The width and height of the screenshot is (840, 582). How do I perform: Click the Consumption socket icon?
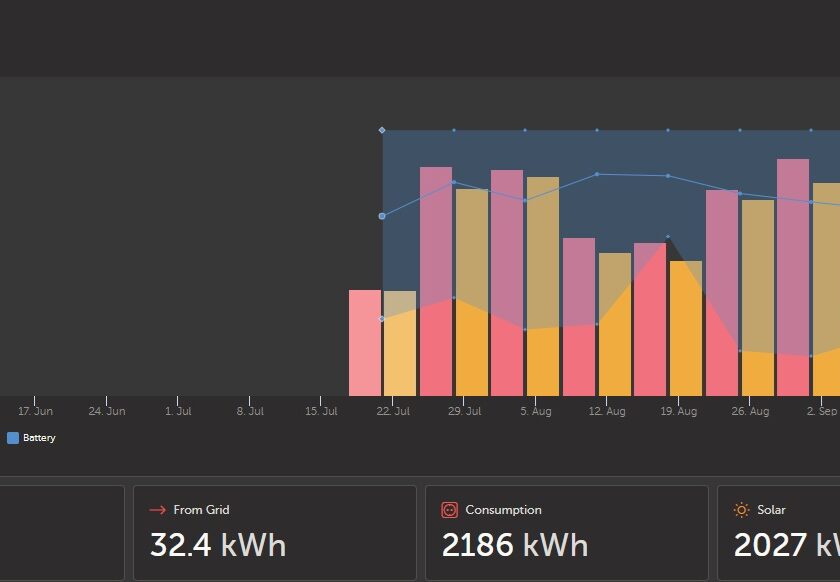(x=449, y=510)
